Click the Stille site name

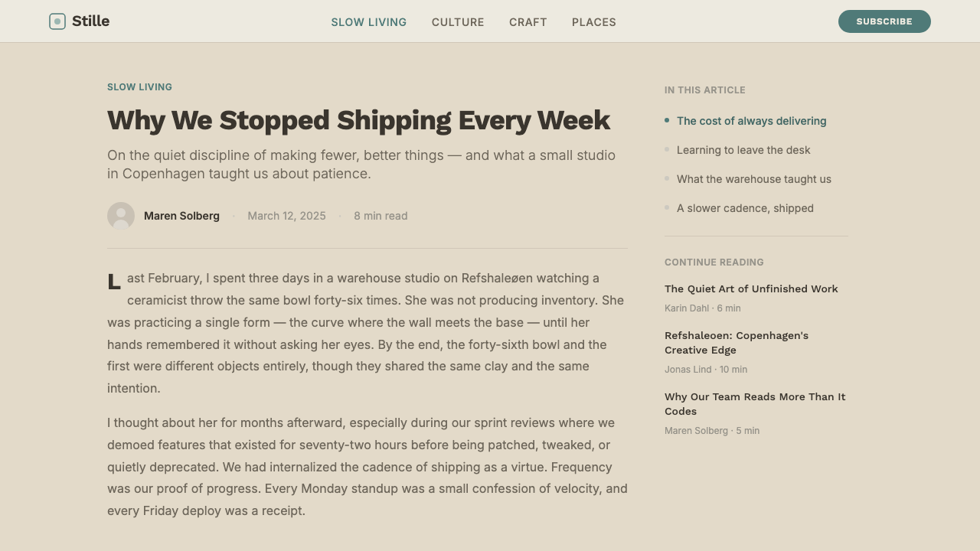[90, 21]
